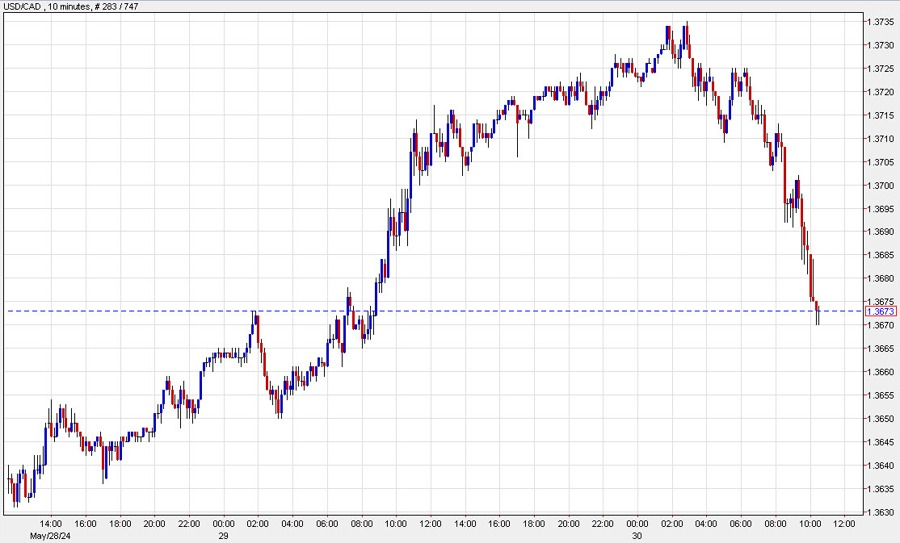This screenshot has height=543, width=900.
Task: Pick the 1.3720 price axis label
Action: click(x=880, y=92)
